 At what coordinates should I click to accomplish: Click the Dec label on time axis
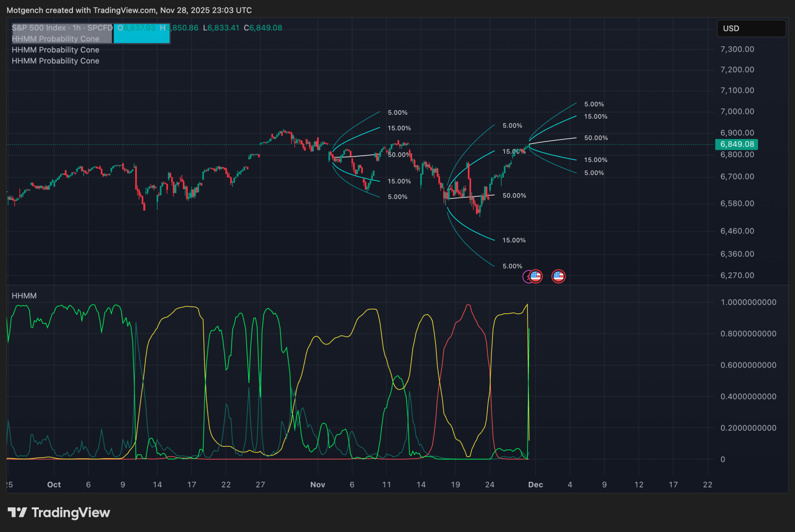[x=535, y=485]
